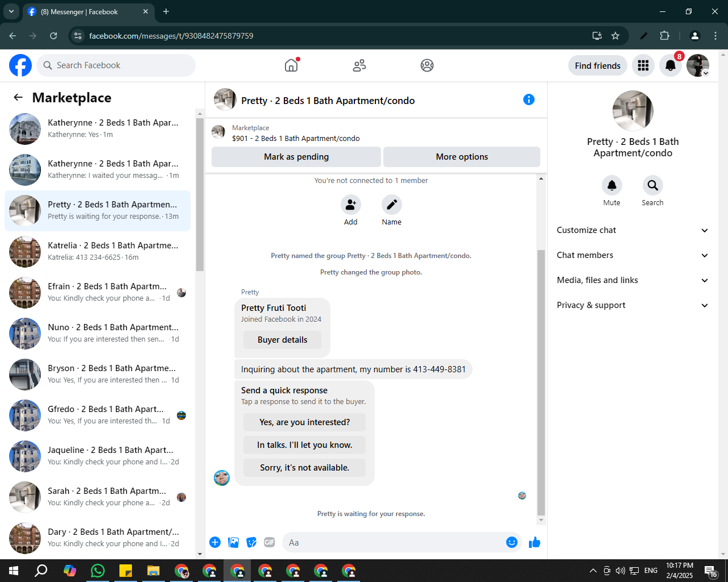
Task: Show hidden system tray icons
Action: point(593,571)
